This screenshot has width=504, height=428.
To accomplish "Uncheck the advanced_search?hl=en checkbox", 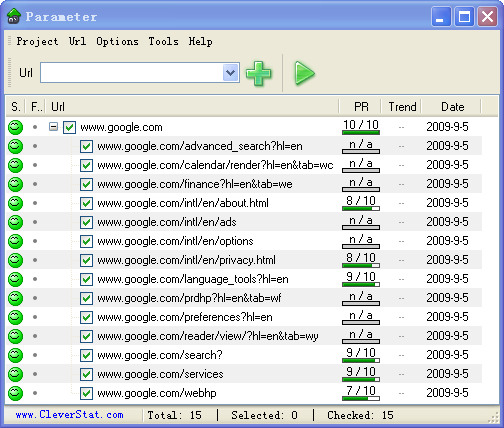I will (x=86, y=146).
